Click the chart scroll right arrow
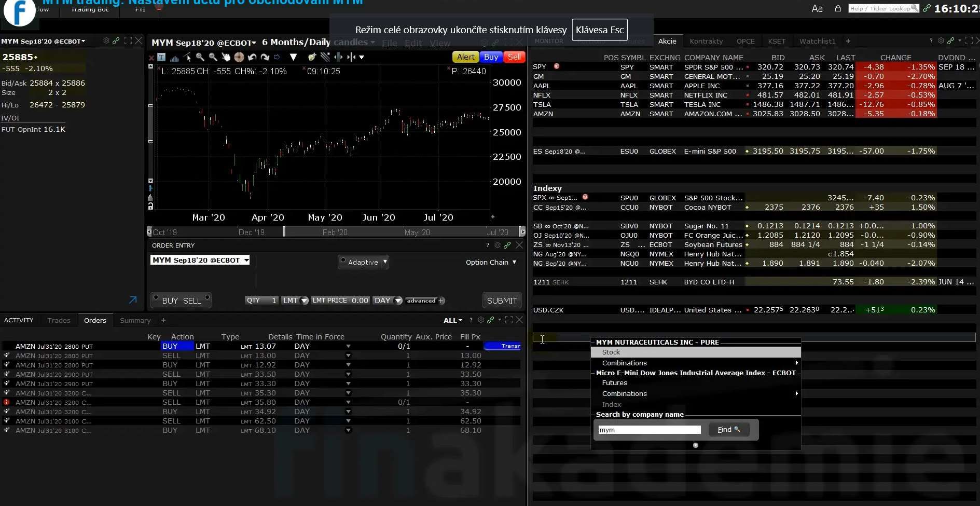The width and height of the screenshot is (980, 506). [x=522, y=231]
